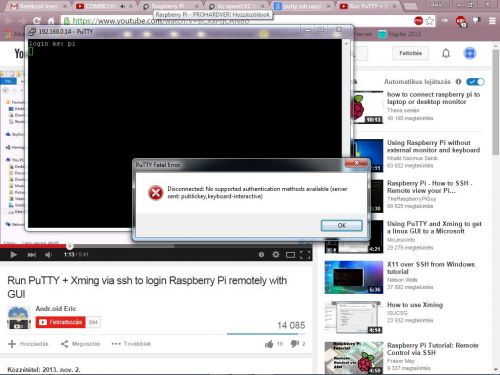500x375 pixels.
Task: Subscribe with the red Feliratkozás button
Action: (x=60, y=322)
